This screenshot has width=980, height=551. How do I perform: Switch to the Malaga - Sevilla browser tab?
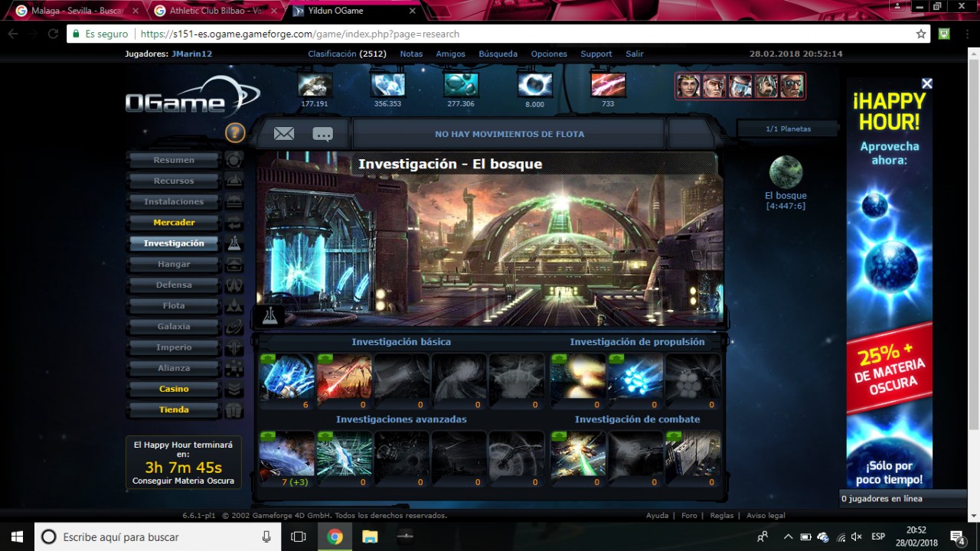coord(77,11)
